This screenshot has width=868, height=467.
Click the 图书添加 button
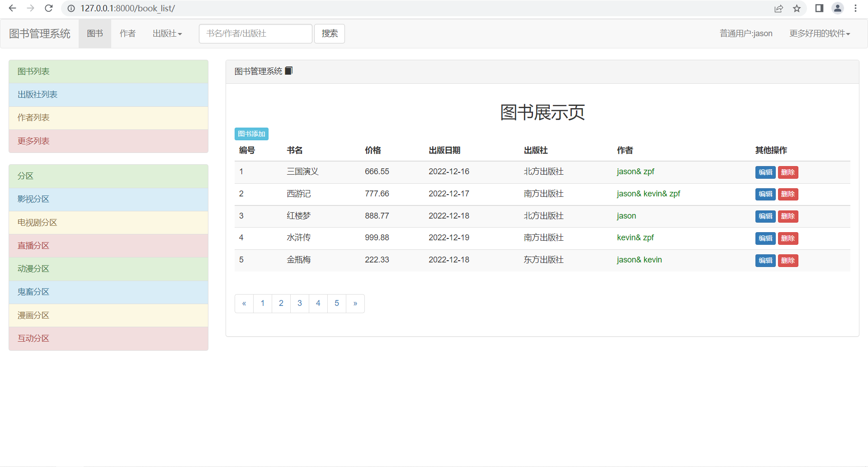251,134
